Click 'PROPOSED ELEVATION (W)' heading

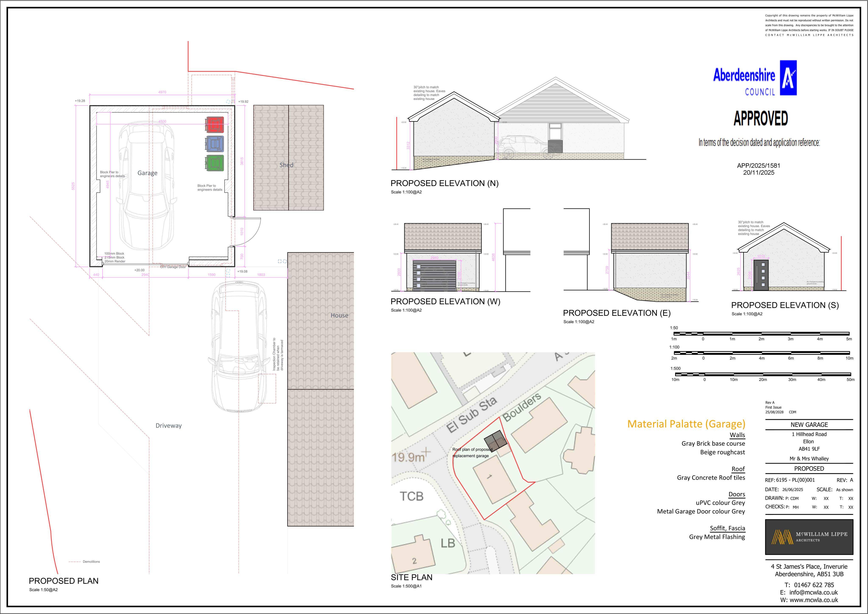coord(445,302)
